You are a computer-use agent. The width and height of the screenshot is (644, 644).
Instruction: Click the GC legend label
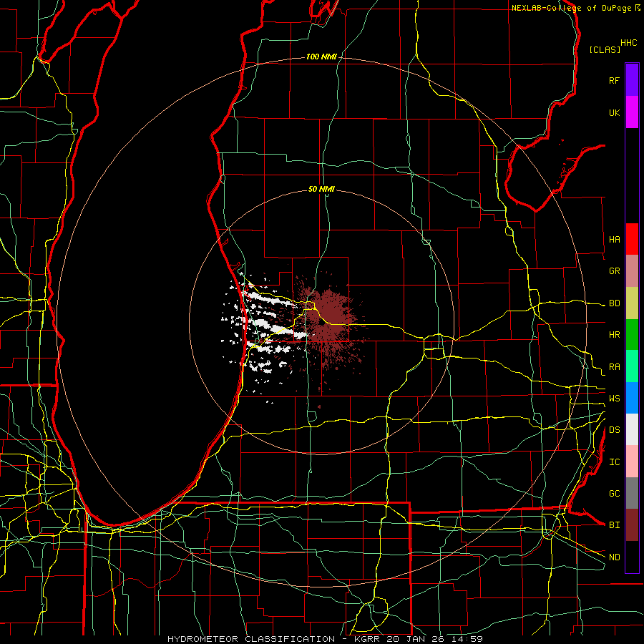point(614,494)
